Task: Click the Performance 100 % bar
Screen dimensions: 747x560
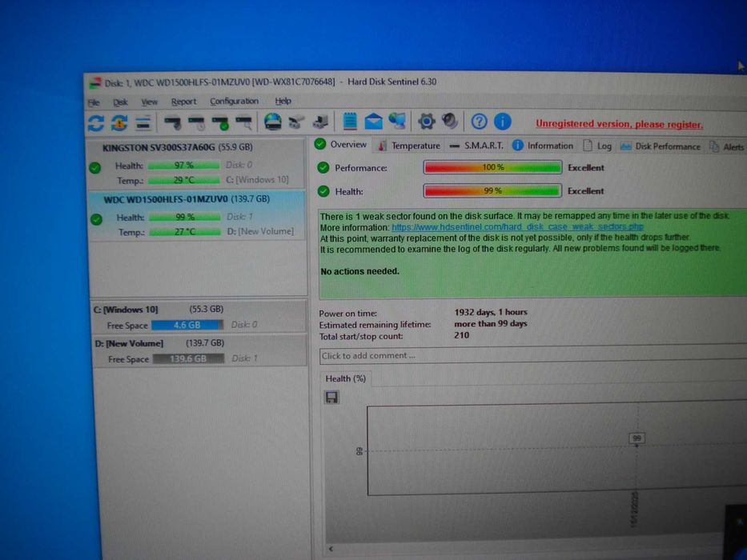Action: click(492, 167)
